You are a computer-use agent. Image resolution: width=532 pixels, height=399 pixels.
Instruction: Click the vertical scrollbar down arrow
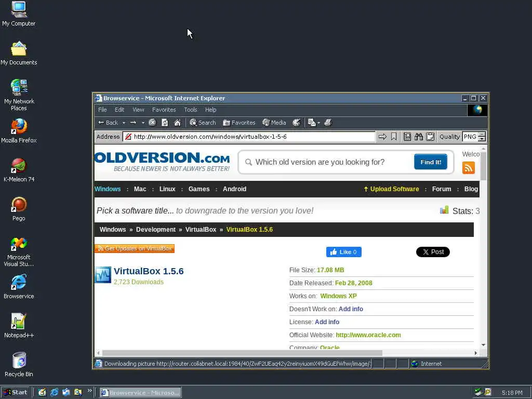[484, 345]
